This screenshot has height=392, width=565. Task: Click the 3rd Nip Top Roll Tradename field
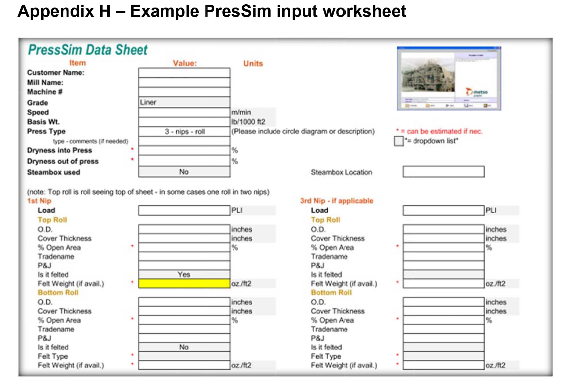pos(443,256)
